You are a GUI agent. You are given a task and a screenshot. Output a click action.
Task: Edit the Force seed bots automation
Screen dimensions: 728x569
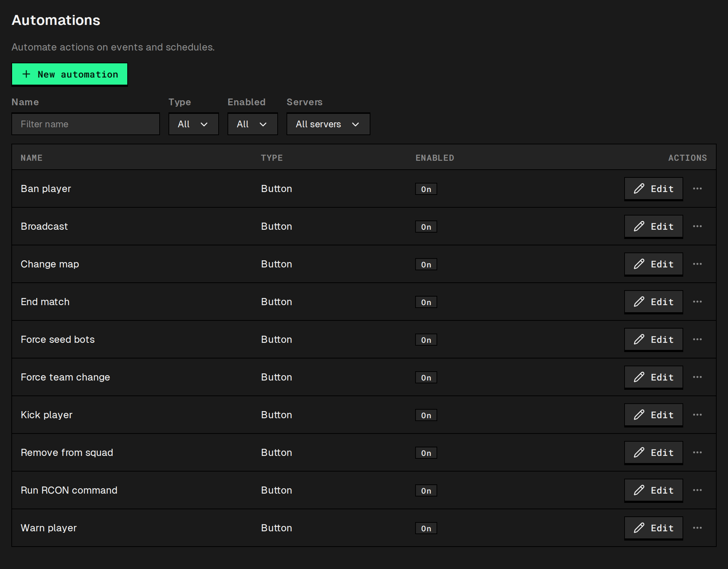tap(653, 340)
